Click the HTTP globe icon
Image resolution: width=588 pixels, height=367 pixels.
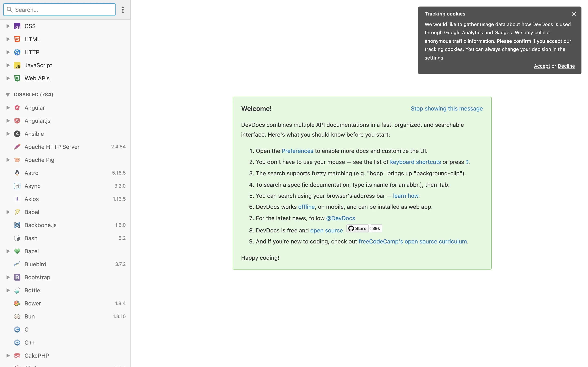(x=17, y=52)
